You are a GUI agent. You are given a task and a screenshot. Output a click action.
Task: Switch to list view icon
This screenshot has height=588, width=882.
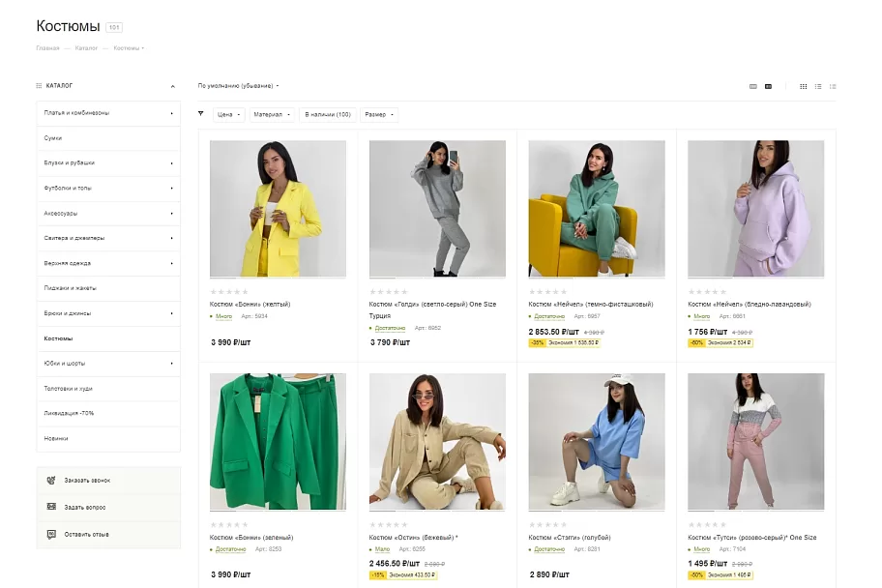pos(818,86)
